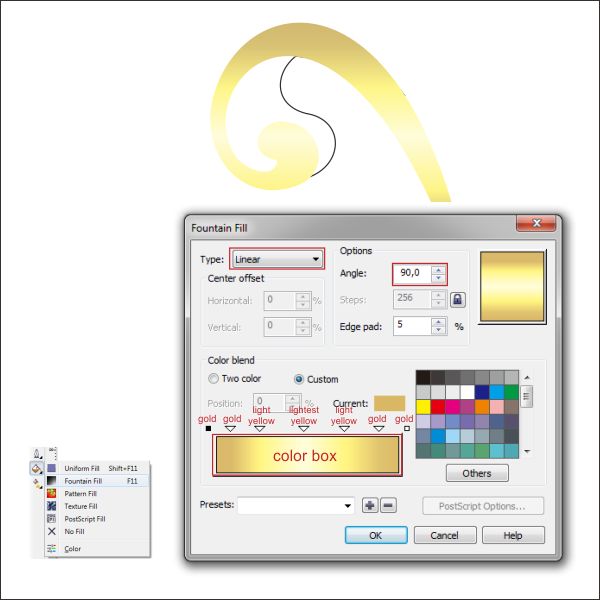Select the Two color radio button

213,379
